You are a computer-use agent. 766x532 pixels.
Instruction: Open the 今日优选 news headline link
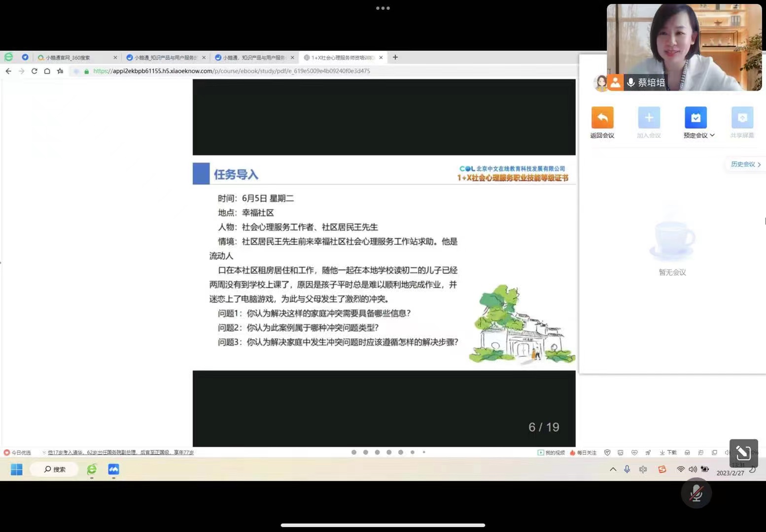pos(120,452)
